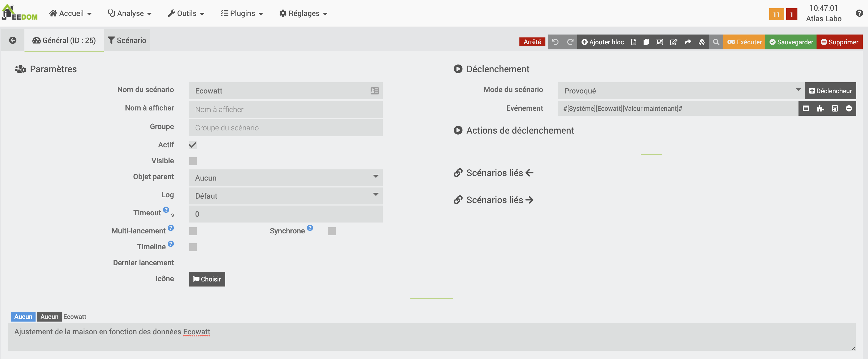Open the Log level dropdown
The width and height of the screenshot is (868, 359).
(286, 196)
